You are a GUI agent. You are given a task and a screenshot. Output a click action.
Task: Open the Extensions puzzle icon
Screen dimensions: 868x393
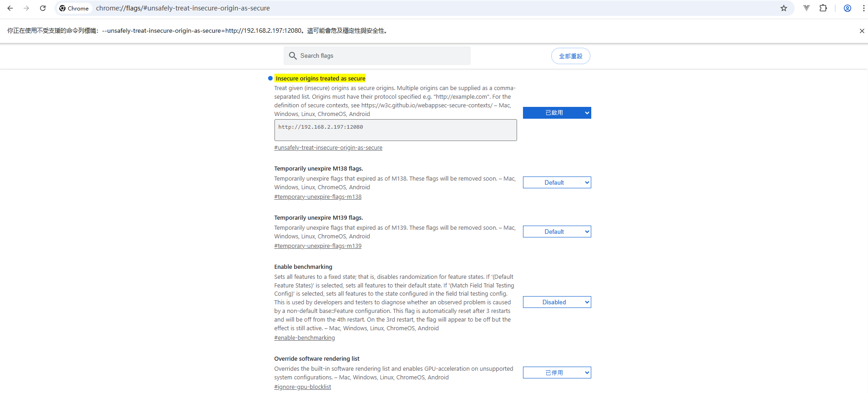coord(823,8)
